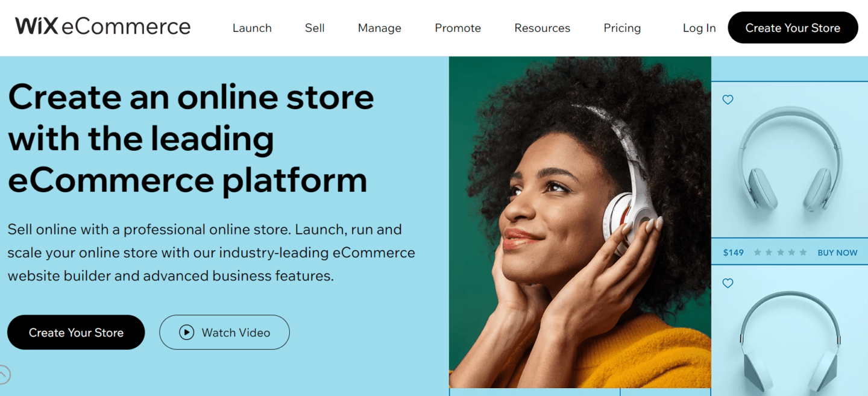Click the Log In link
The width and height of the screenshot is (868, 396).
(699, 28)
